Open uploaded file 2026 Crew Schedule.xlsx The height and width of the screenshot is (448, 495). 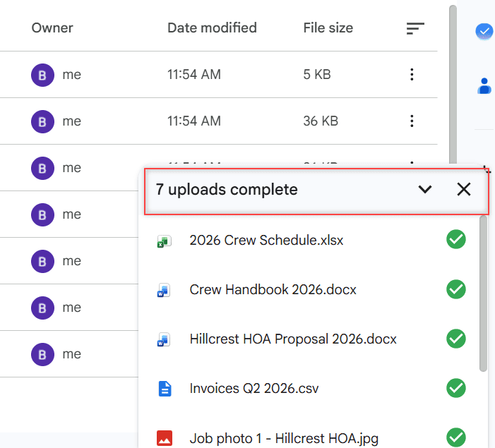click(266, 240)
